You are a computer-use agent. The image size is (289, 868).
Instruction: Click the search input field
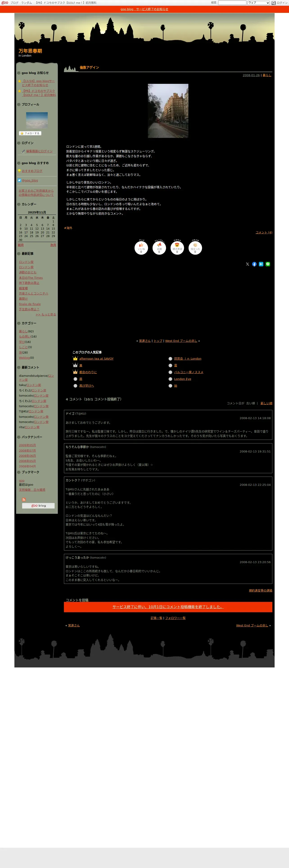click(x=232, y=3)
